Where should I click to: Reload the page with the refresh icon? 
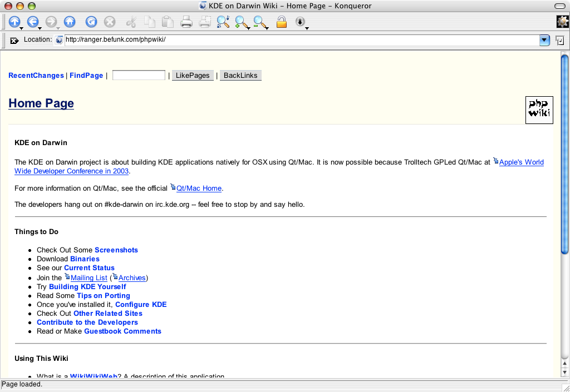click(x=91, y=22)
